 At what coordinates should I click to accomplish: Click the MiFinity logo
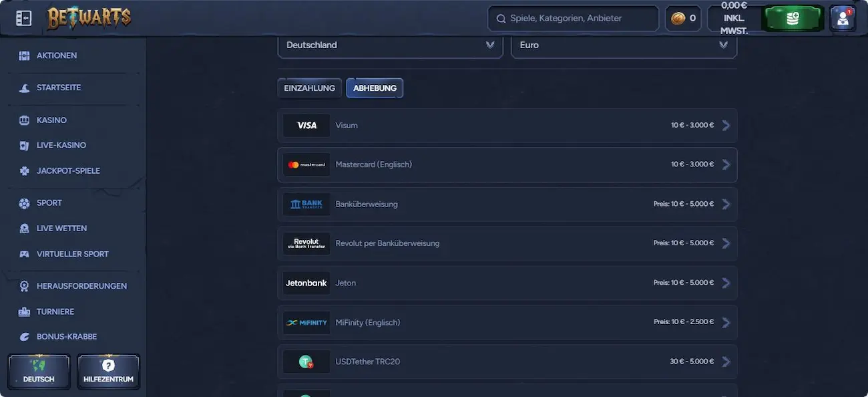tap(306, 322)
